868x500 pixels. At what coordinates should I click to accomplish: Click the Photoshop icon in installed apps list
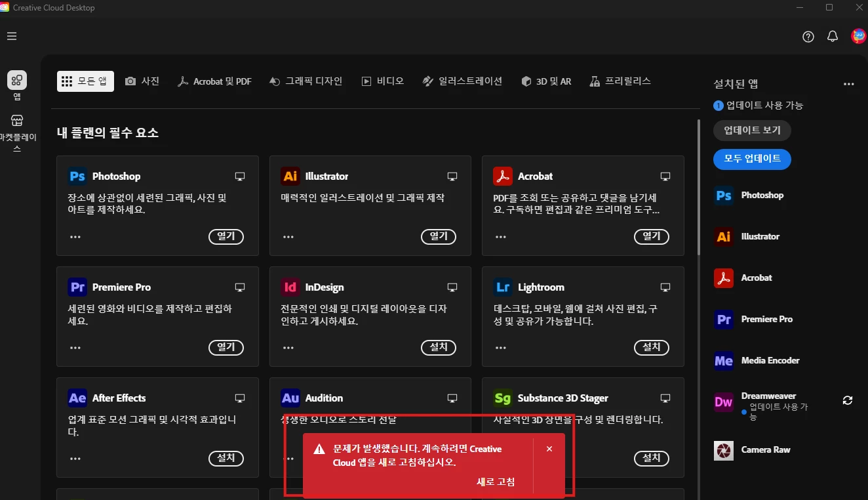[724, 195]
